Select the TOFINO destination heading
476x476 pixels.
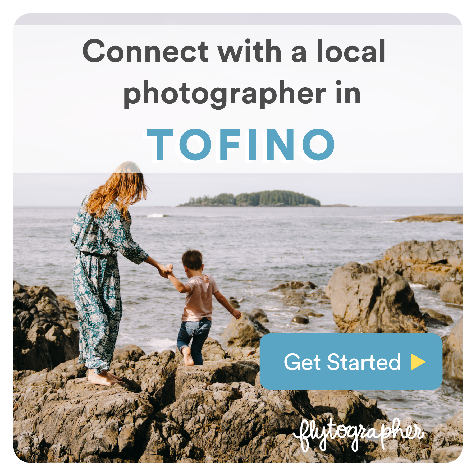point(241,145)
